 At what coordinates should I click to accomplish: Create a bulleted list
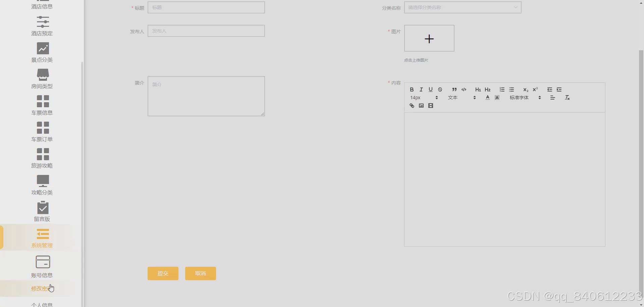512,89
